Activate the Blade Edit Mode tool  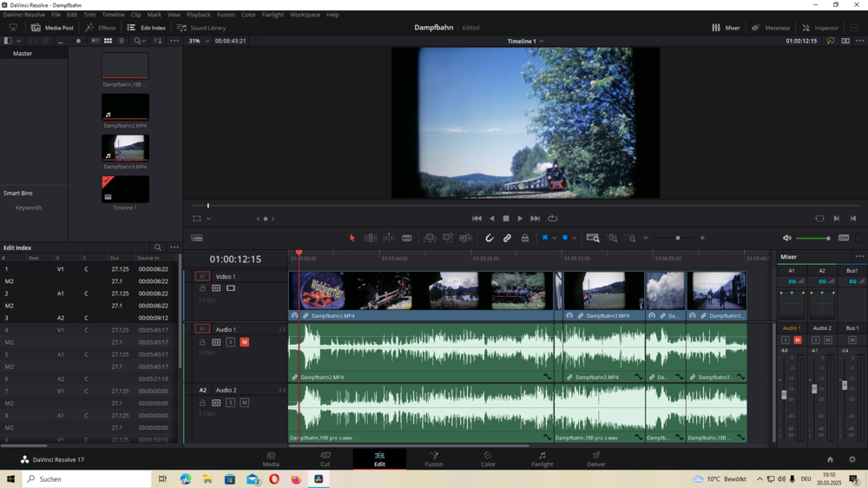(406, 238)
